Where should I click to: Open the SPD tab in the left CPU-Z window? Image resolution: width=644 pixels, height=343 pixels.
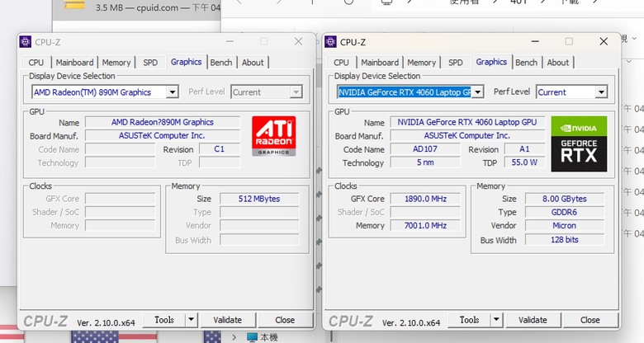(x=150, y=63)
